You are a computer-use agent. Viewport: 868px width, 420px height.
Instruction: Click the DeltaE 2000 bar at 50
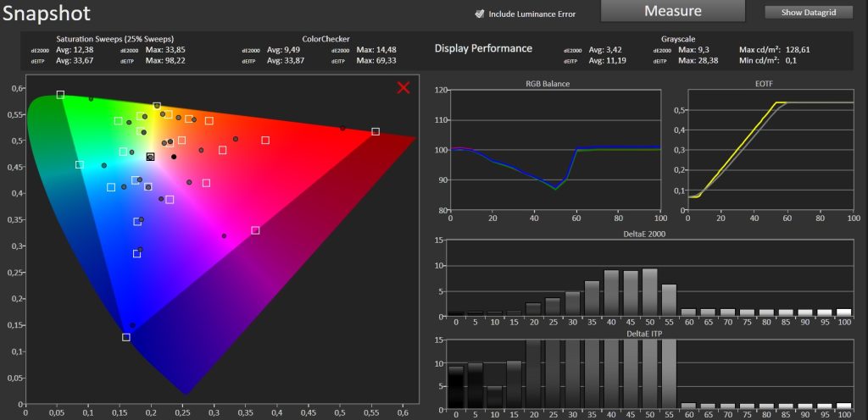pyautogui.click(x=649, y=292)
